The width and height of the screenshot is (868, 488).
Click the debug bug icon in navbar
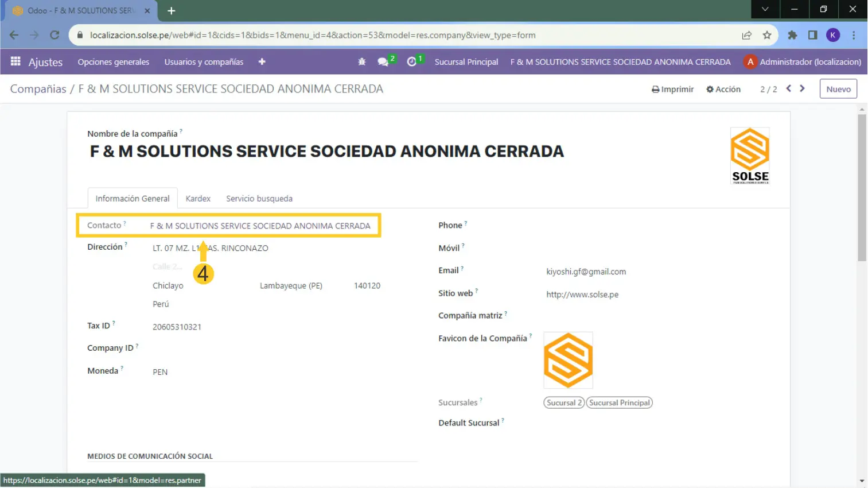click(x=361, y=61)
